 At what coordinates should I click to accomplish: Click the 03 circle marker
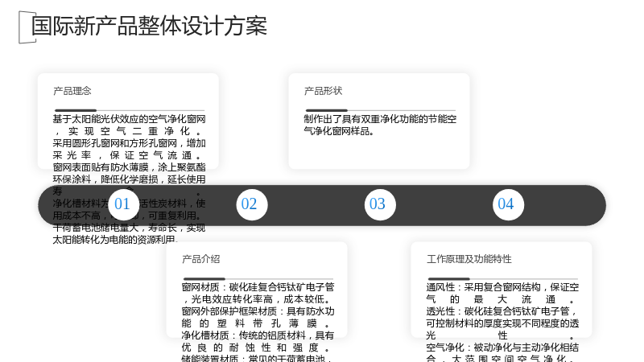[x=380, y=205]
